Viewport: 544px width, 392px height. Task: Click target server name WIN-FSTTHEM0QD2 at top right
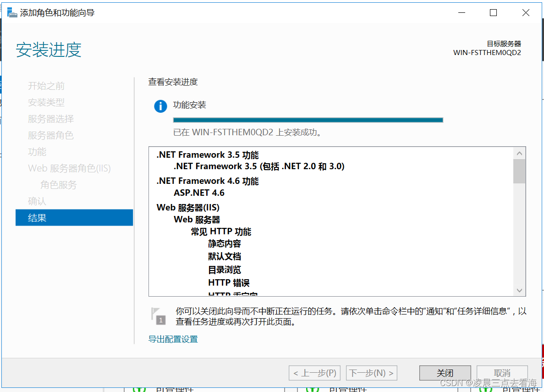click(487, 52)
